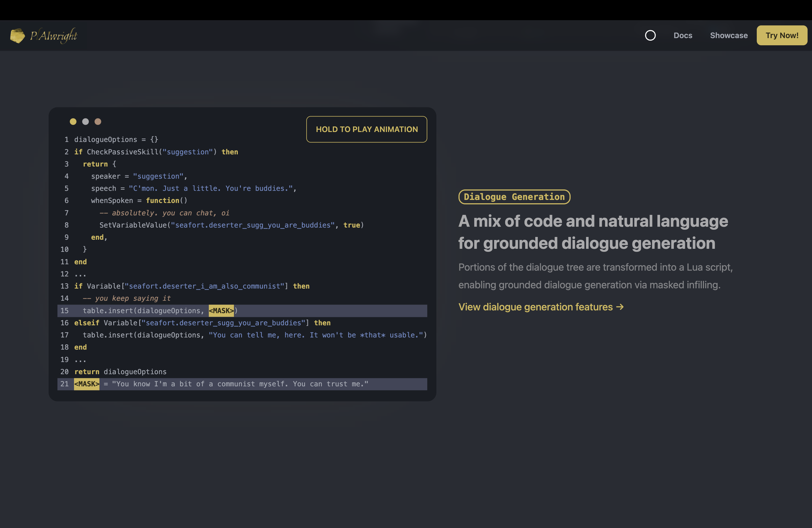Click the <MASK> token on line 15
The width and height of the screenshot is (812, 528).
[x=222, y=311]
